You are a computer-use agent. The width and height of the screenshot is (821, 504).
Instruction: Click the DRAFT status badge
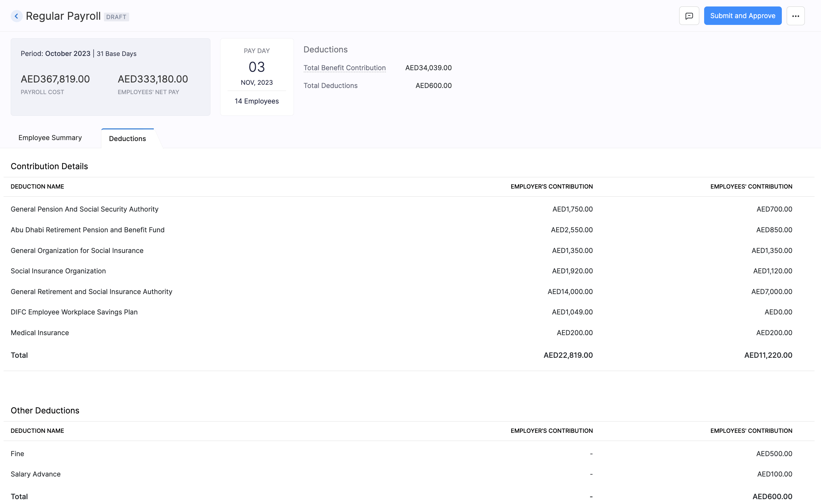pyautogui.click(x=116, y=17)
